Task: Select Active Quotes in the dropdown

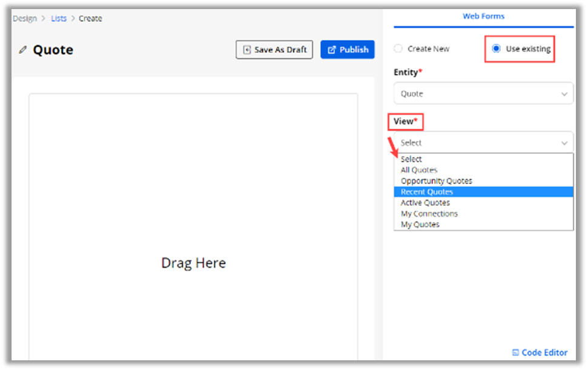Action: tap(425, 203)
